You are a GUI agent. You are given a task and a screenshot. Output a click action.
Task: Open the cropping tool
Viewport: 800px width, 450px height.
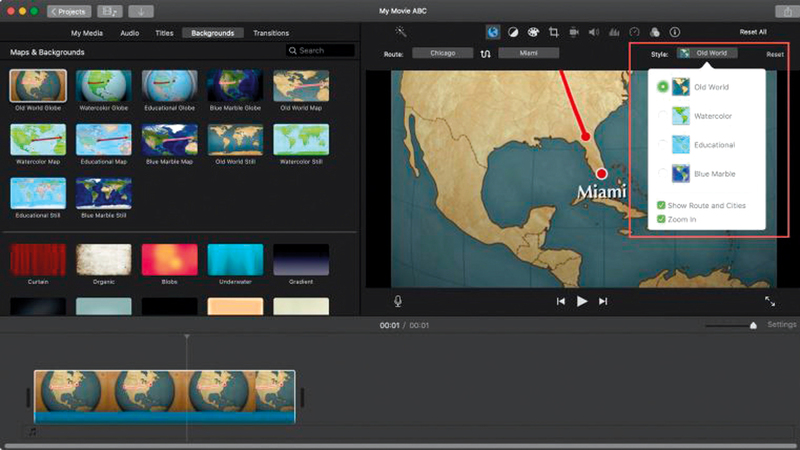[x=553, y=32]
